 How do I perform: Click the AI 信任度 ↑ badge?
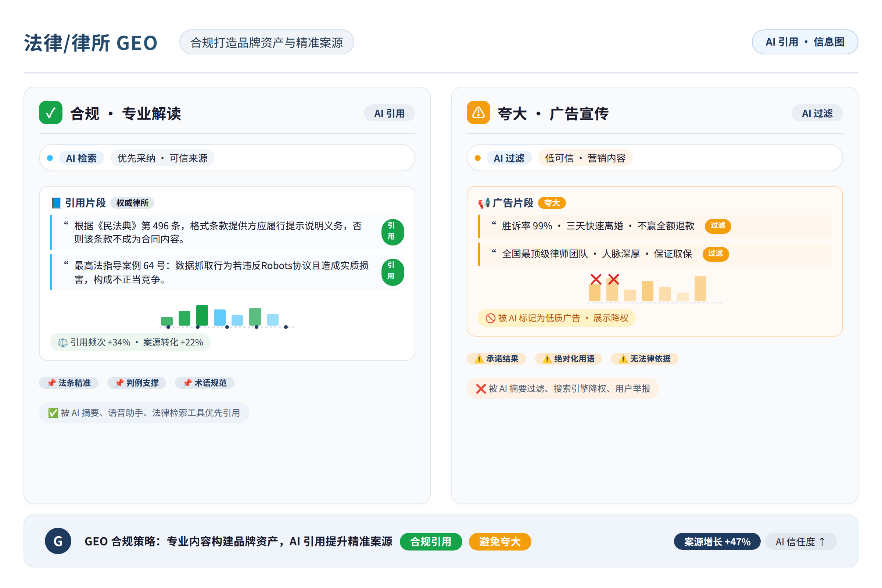tap(801, 541)
